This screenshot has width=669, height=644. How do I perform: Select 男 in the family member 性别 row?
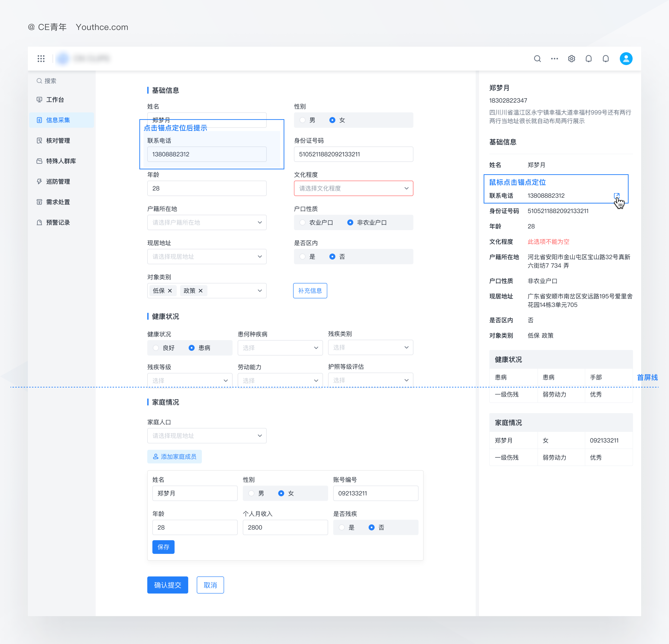(x=251, y=493)
